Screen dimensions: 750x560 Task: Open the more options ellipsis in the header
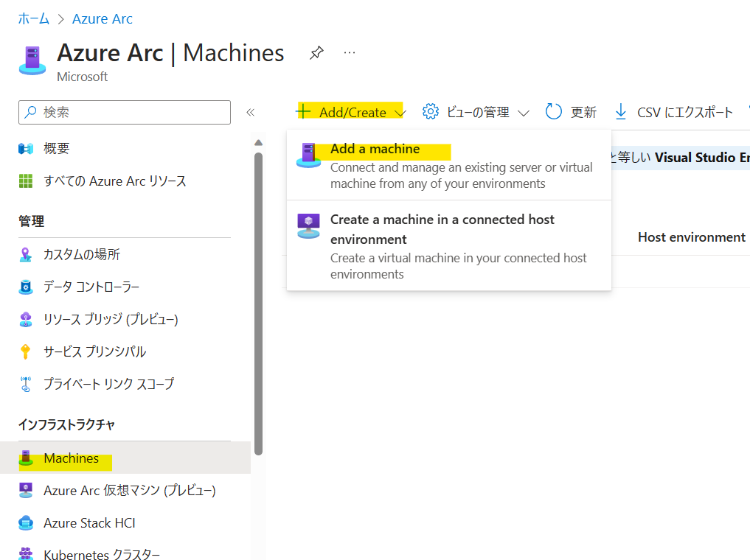(350, 52)
